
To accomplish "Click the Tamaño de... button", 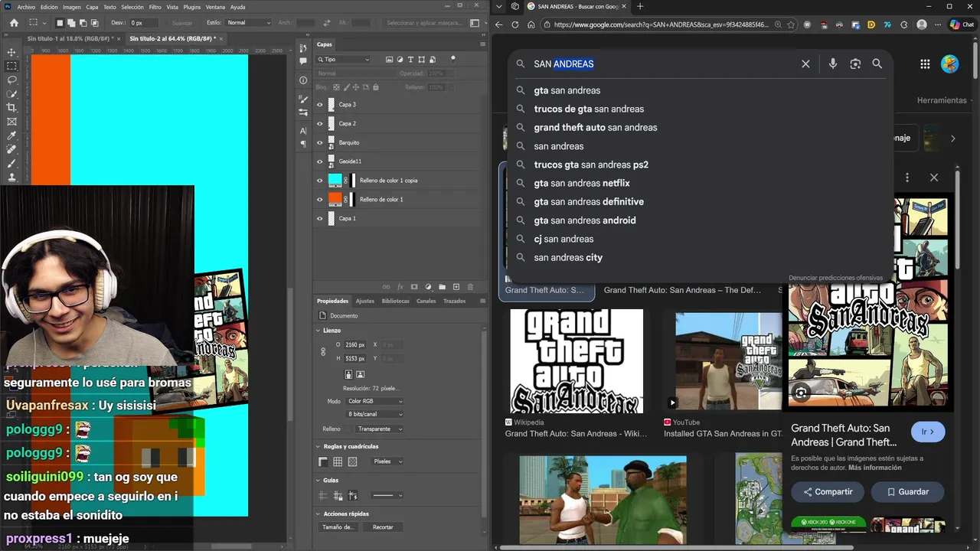I will (338, 527).
